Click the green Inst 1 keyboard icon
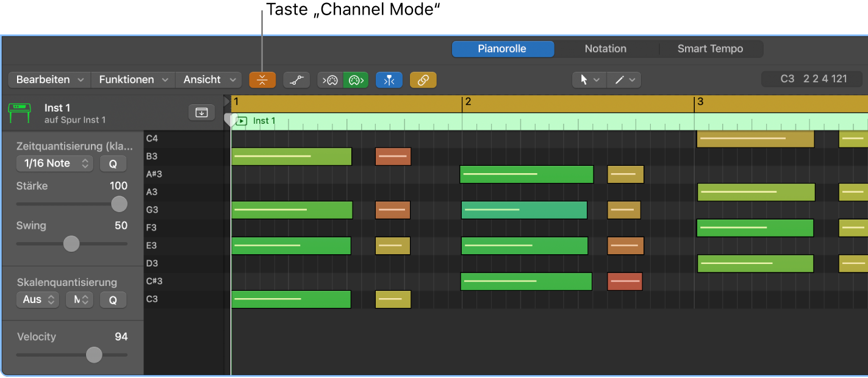Viewport: 868px width, 378px height. [19, 113]
